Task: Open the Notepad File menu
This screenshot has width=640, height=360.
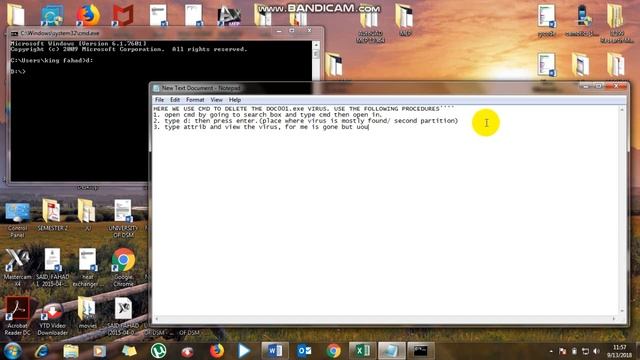Action: pyautogui.click(x=159, y=100)
